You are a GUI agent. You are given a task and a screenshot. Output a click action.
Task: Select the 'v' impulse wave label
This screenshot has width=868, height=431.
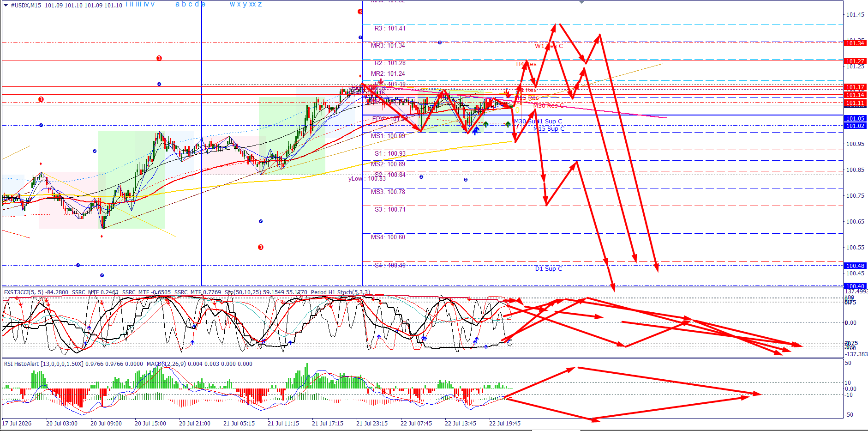click(x=153, y=4)
